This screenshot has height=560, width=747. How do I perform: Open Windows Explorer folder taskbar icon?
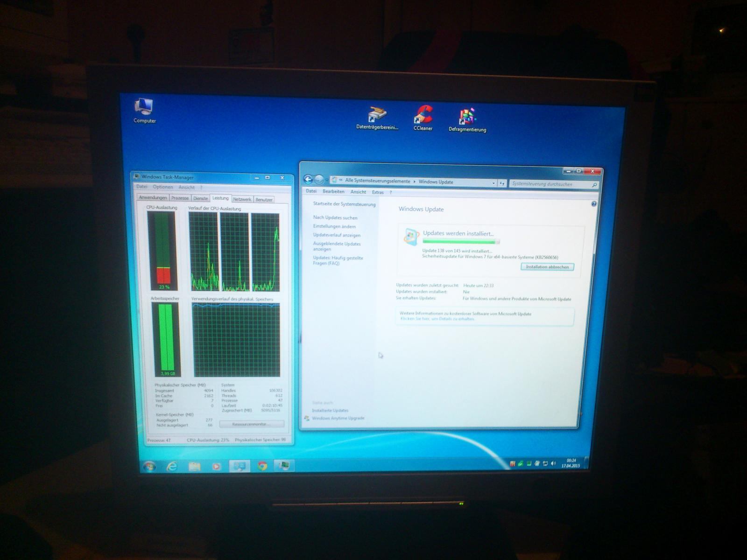[194, 466]
